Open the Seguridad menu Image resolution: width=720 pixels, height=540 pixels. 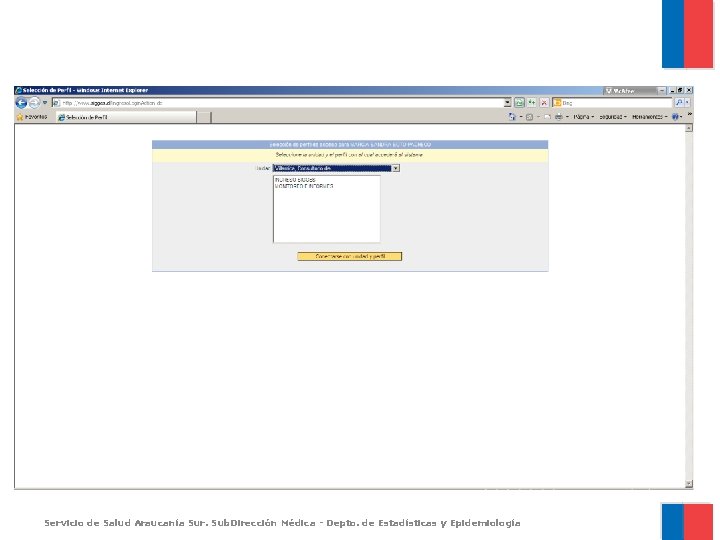coord(613,117)
